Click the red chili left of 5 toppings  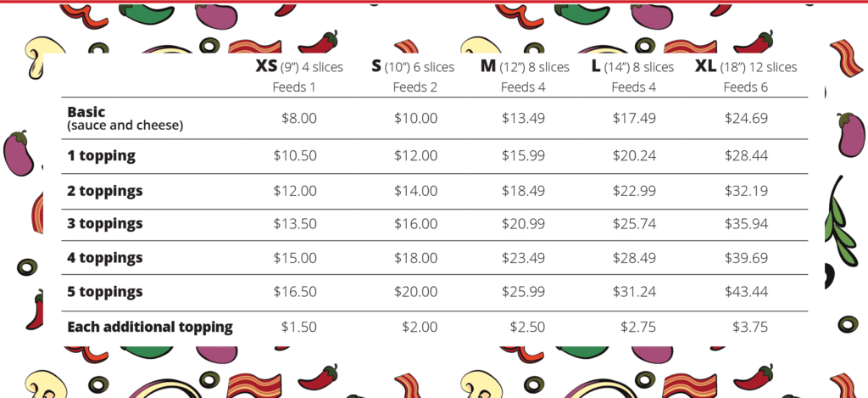click(36, 310)
